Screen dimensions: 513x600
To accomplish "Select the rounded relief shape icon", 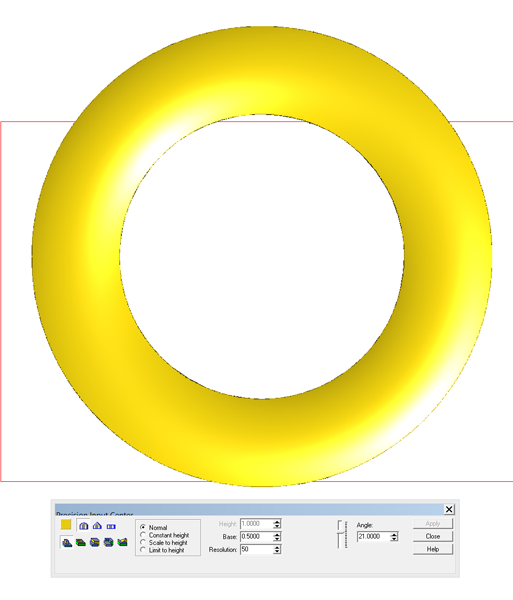I will pyautogui.click(x=83, y=526).
